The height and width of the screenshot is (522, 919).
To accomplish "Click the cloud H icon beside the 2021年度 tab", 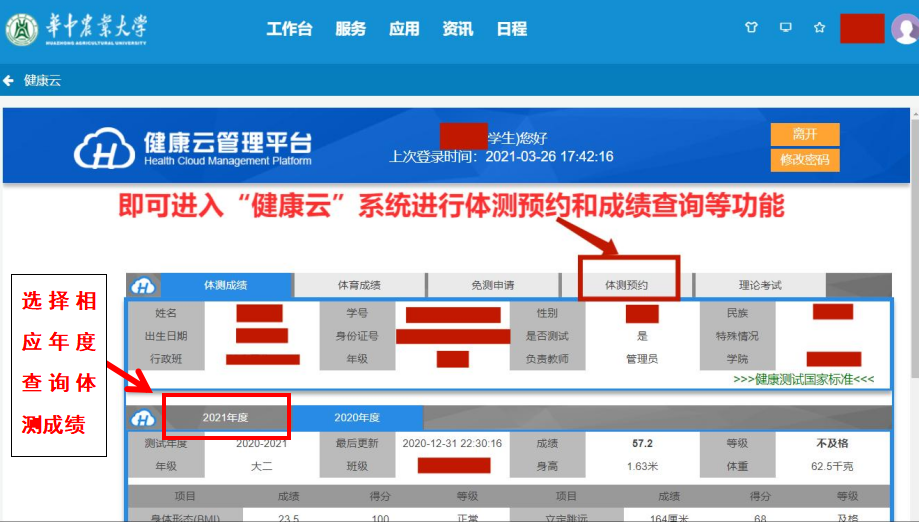I will click(x=144, y=417).
